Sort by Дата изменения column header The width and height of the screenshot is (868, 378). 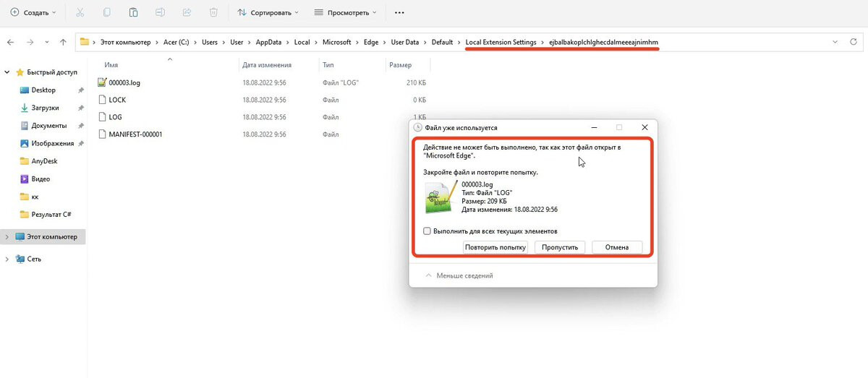268,65
